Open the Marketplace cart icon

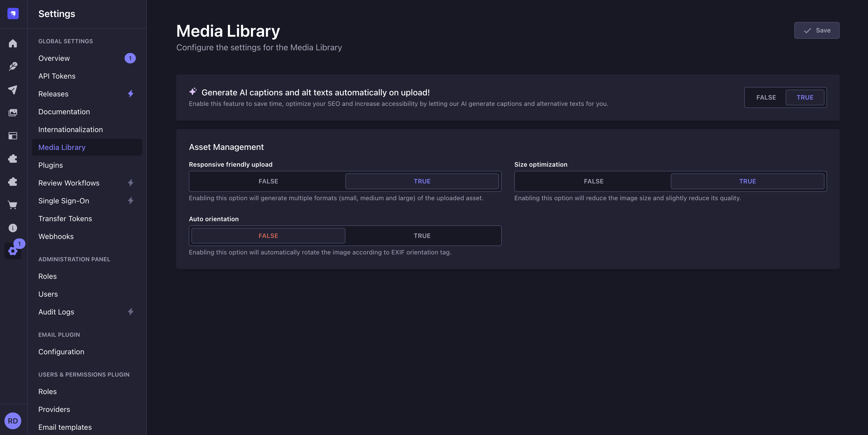pos(13,205)
